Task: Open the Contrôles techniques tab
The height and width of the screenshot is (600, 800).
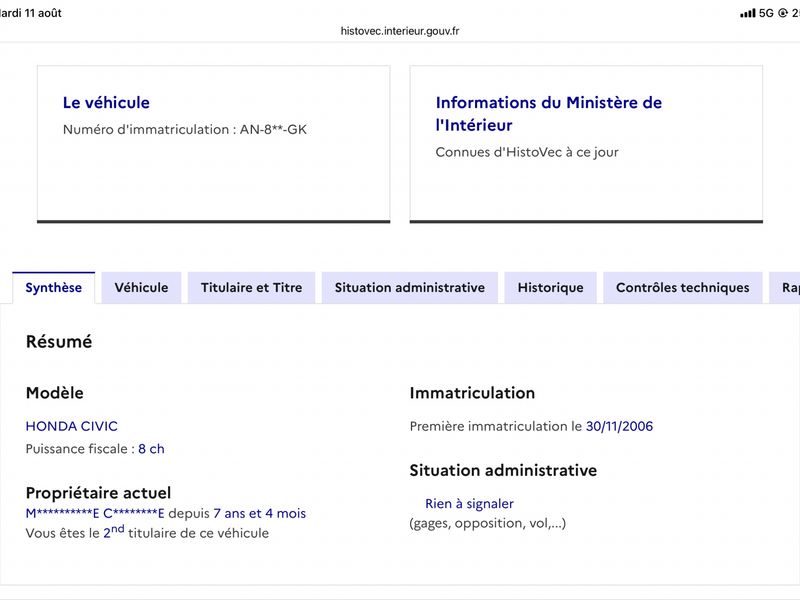Action: pyautogui.click(x=683, y=288)
